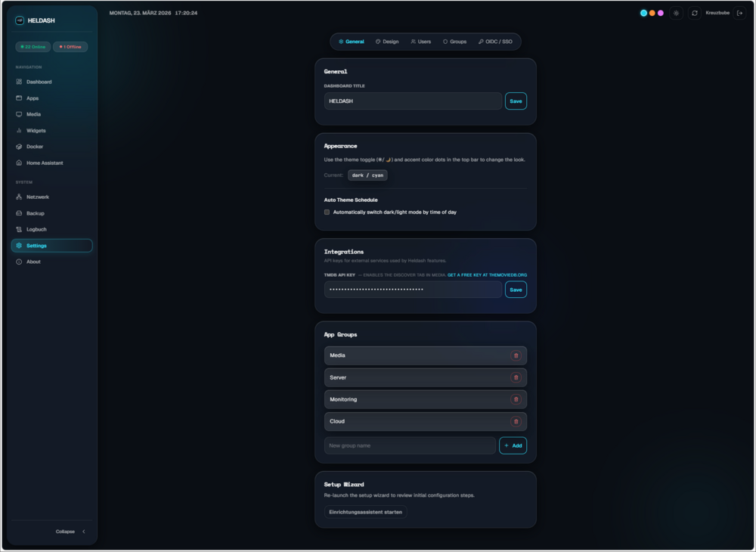Click the Monitoring app group row

click(x=425, y=400)
